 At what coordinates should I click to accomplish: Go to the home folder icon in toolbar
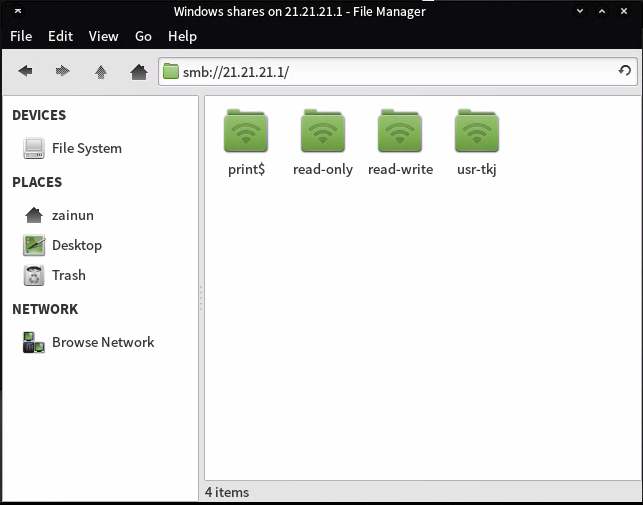139,72
